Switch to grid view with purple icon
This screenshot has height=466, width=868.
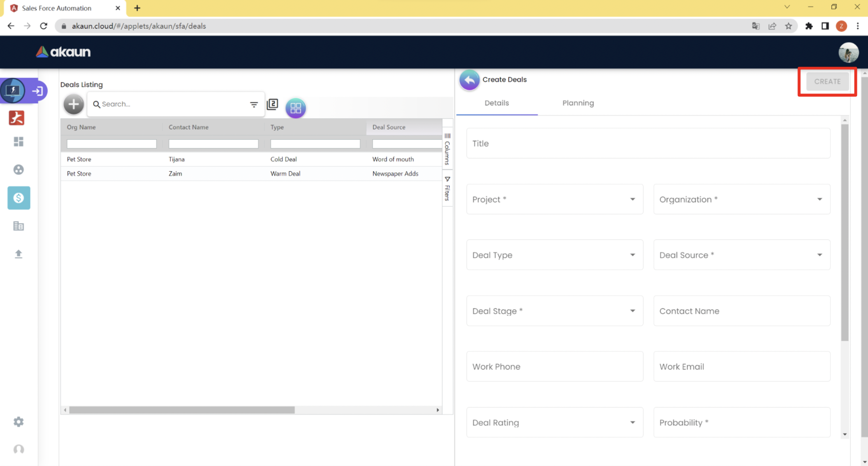click(295, 108)
